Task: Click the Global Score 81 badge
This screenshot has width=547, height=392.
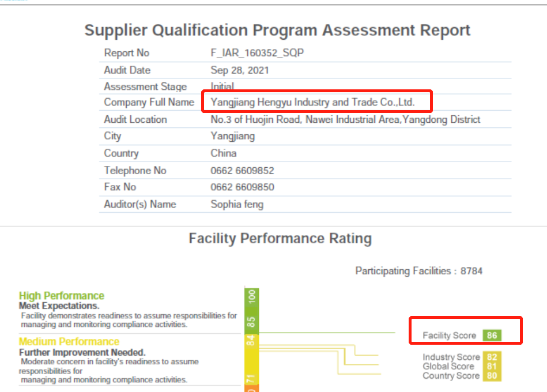Action: [492, 367]
